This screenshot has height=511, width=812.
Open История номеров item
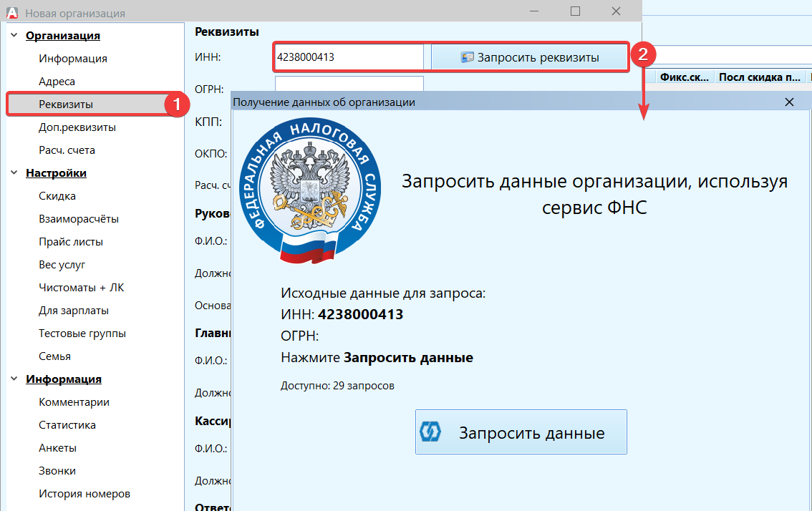84,494
